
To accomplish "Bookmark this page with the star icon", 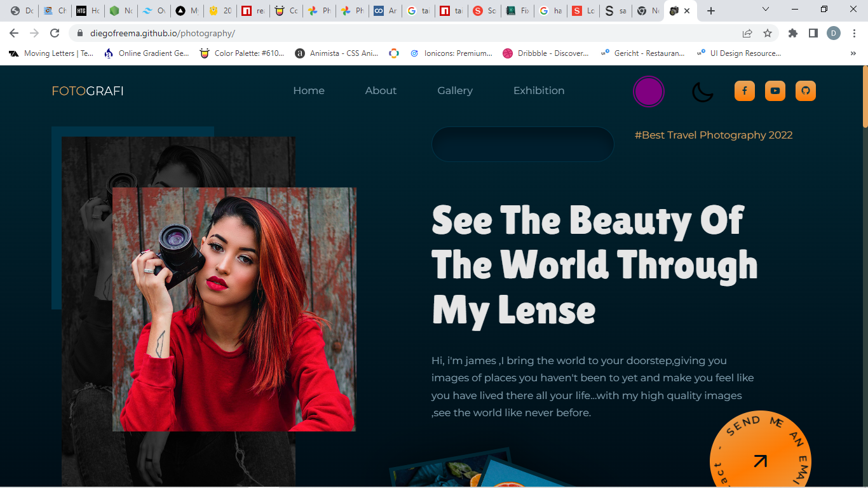I will click(x=768, y=33).
